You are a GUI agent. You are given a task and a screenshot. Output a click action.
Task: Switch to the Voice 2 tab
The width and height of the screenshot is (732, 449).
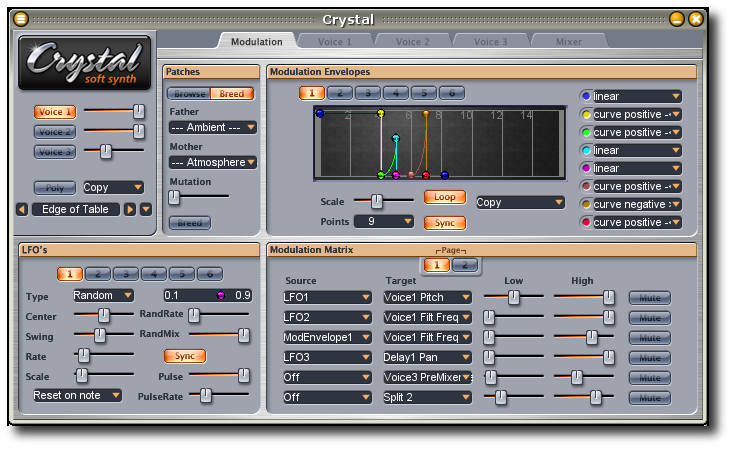412,42
